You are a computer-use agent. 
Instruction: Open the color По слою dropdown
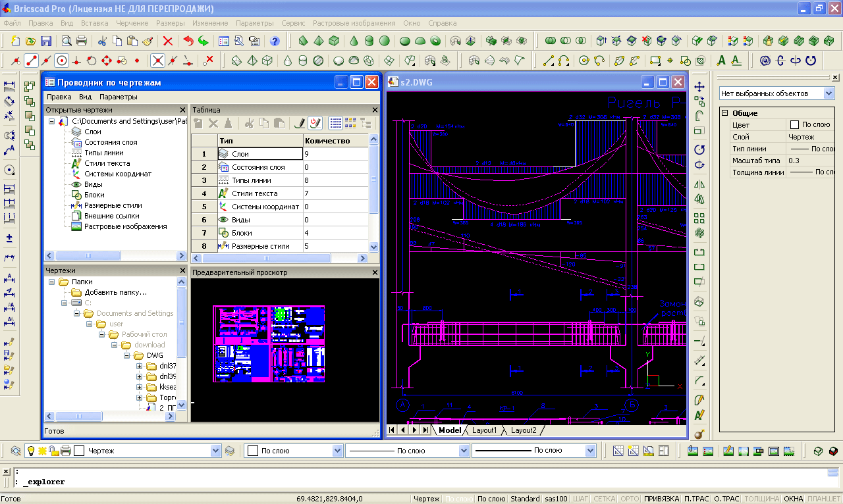338,451
